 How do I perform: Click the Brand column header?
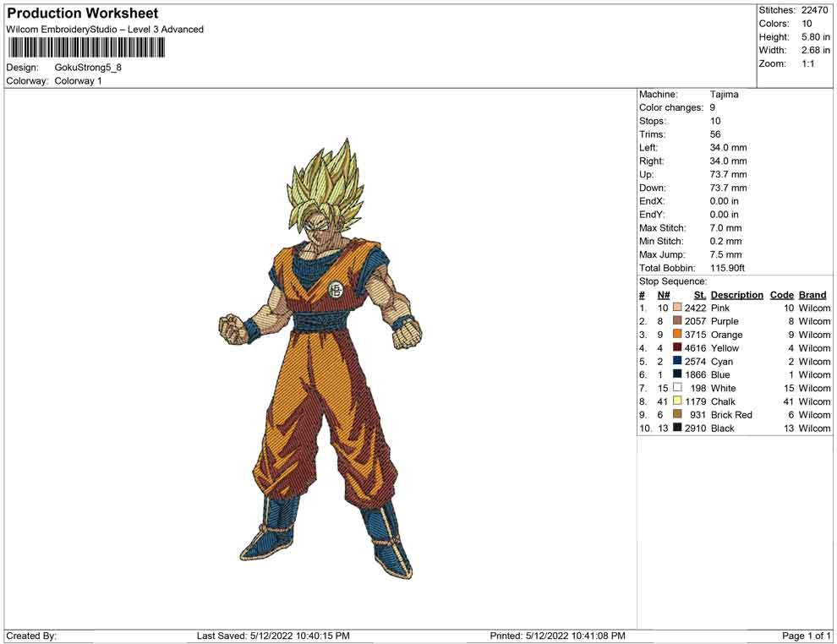[812, 295]
